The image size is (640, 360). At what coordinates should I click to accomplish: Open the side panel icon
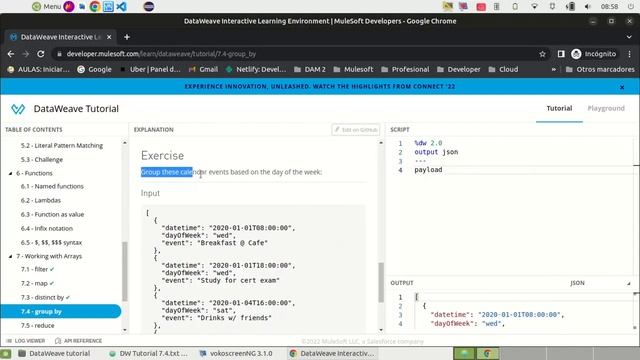click(561, 54)
